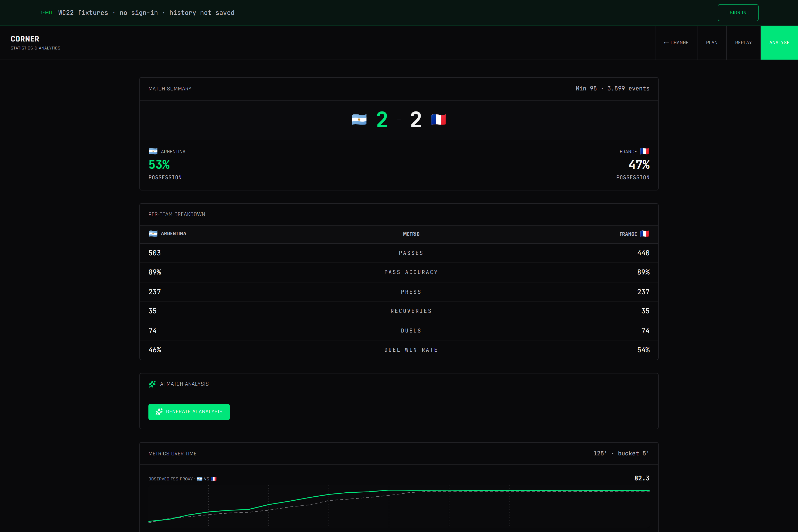Switch to the Plan tab
The image size is (798, 532).
[712, 43]
